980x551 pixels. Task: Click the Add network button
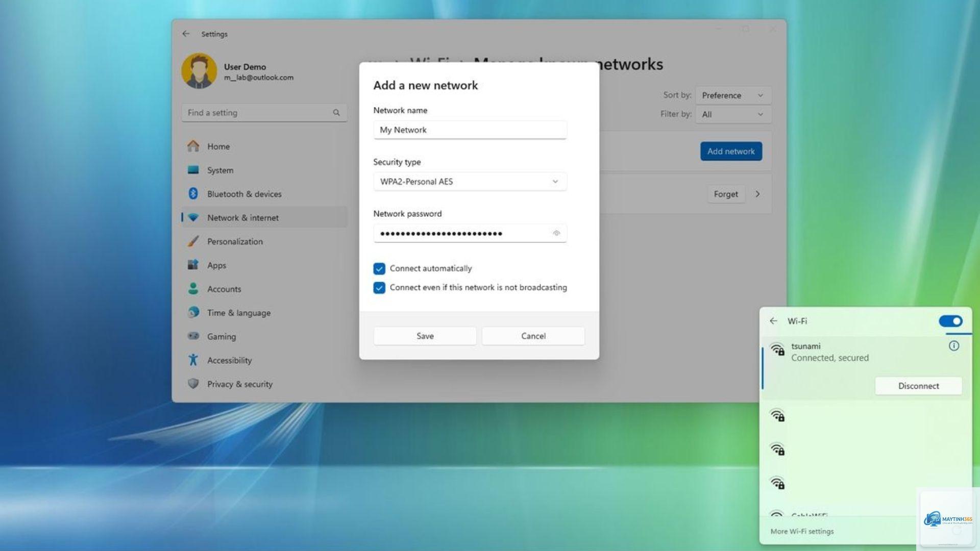pos(731,151)
